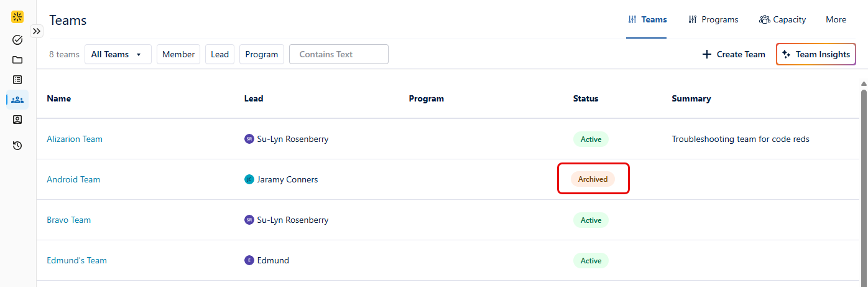This screenshot has height=287, width=868.
Task: Click the Create Team button
Action: point(734,54)
